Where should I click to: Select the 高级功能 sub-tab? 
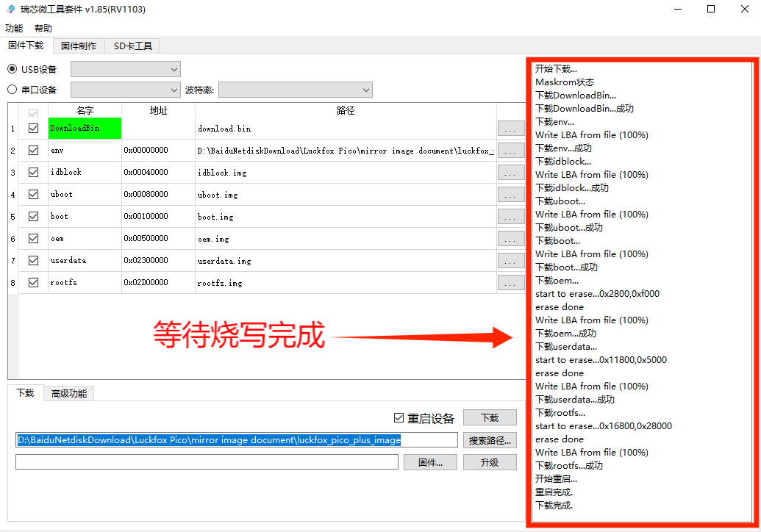[69, 394]
